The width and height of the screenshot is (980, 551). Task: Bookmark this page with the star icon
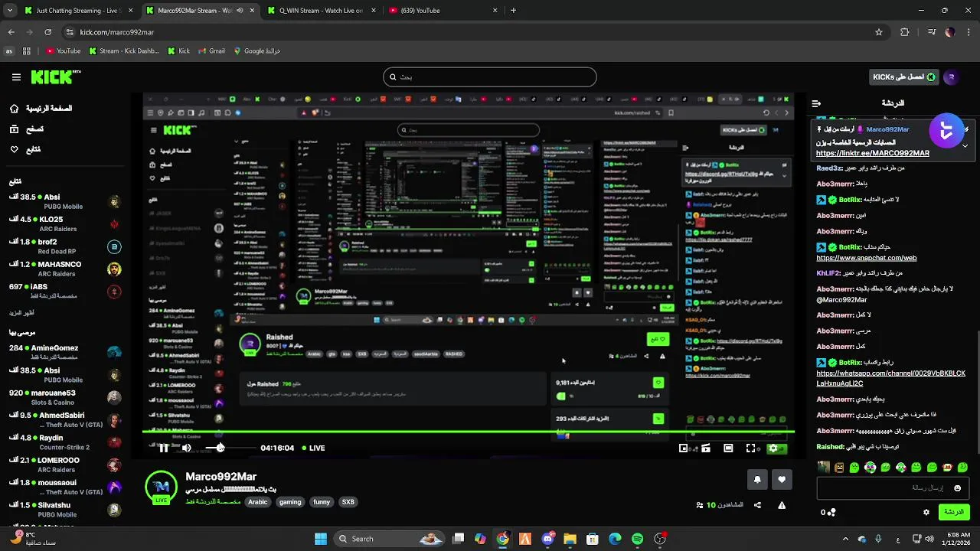pos(879,32)
